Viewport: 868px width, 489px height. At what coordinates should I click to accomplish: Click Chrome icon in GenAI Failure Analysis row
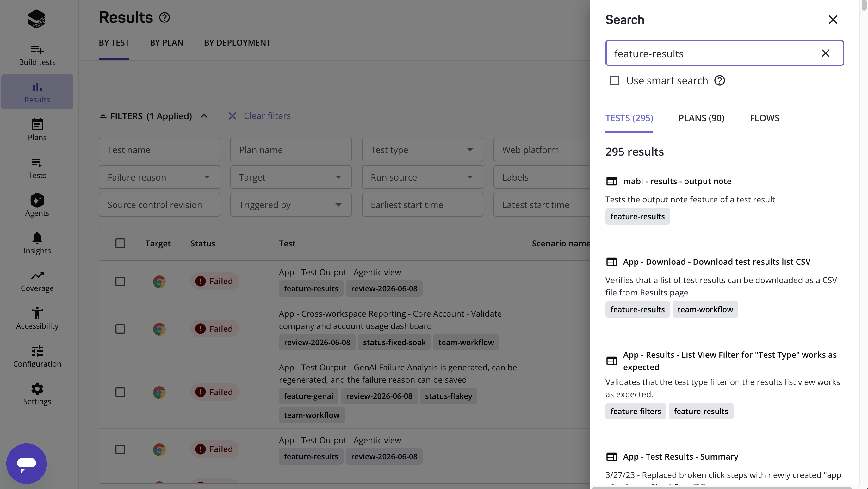click(x=159, y=392)
